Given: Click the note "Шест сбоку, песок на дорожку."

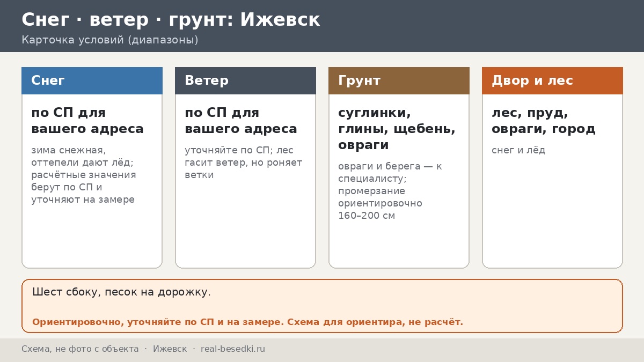Looking at the screenshot, I should [121, 292].
